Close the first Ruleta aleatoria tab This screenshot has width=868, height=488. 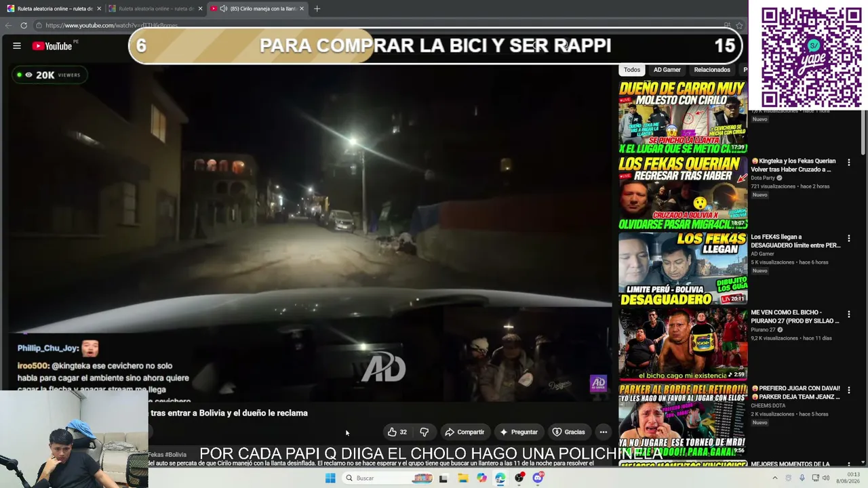pos(99,9)
